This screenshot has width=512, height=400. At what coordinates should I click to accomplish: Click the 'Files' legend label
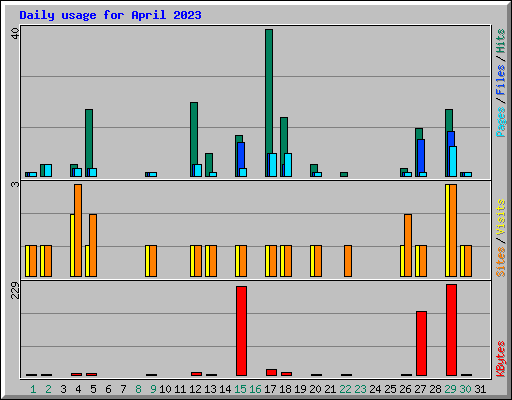501,80
